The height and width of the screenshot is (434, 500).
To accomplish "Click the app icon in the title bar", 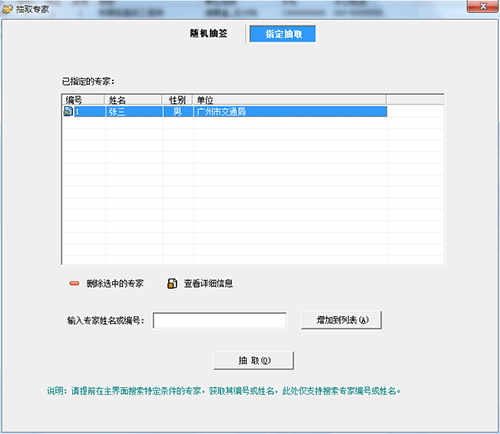I will tap(7, 10).
